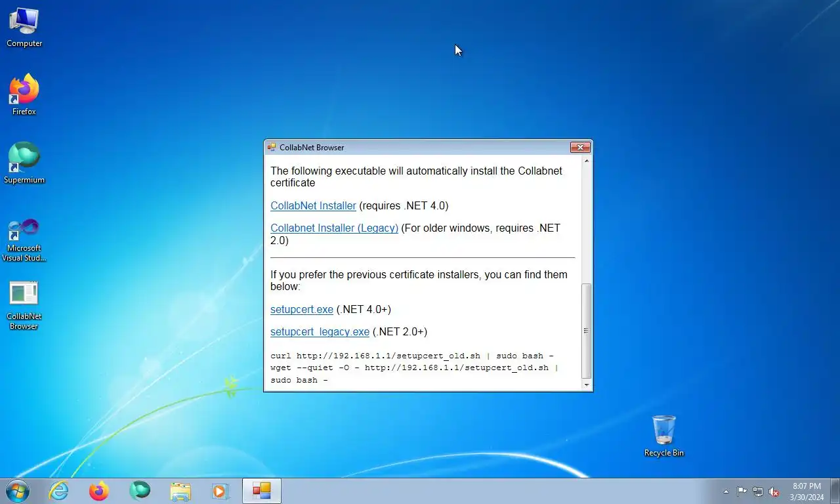
Task: Click the 'If you prefer the previous' paragraph
Action: click(x=419, y=280)
